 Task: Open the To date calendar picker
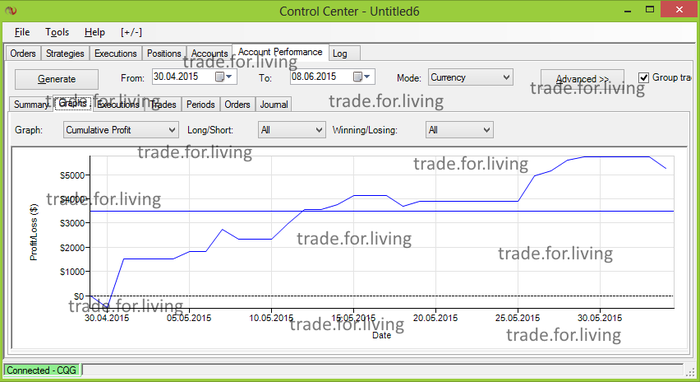pos(362,77)
